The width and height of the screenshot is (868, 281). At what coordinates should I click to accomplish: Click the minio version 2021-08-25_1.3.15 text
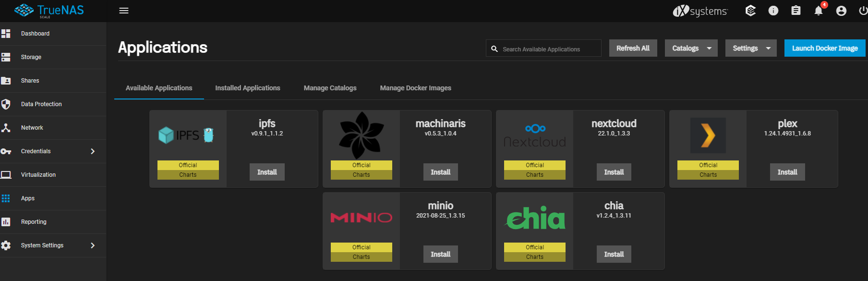click(441, 216)
